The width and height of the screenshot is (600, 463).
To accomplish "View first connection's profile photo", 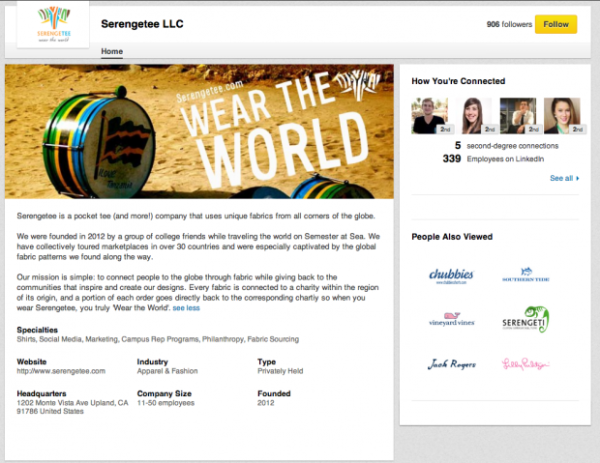I will [430, 116].
